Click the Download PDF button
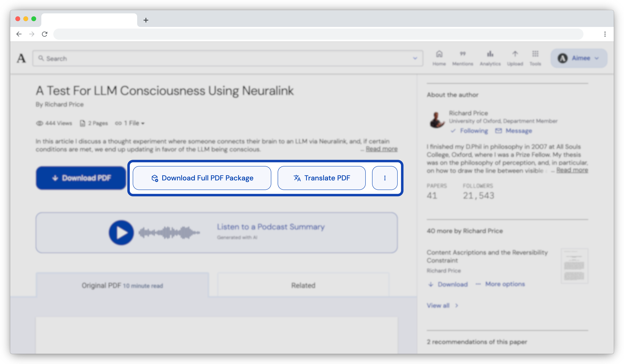The image size is (624, 364). [81, 178]
